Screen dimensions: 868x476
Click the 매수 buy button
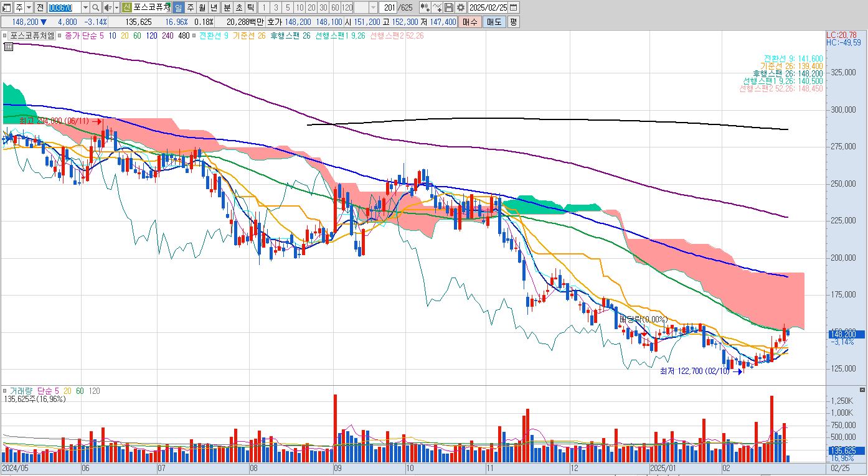pyautogui.click(x=469, y=22)
